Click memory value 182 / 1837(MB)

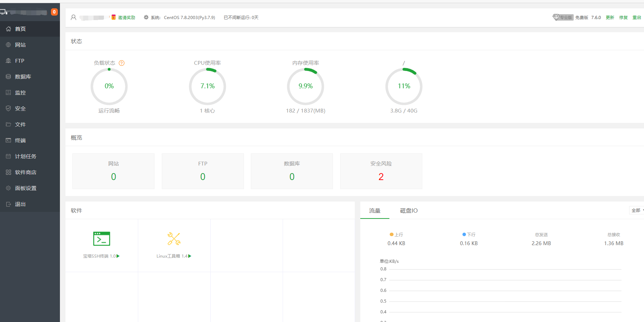coord(306,111)
